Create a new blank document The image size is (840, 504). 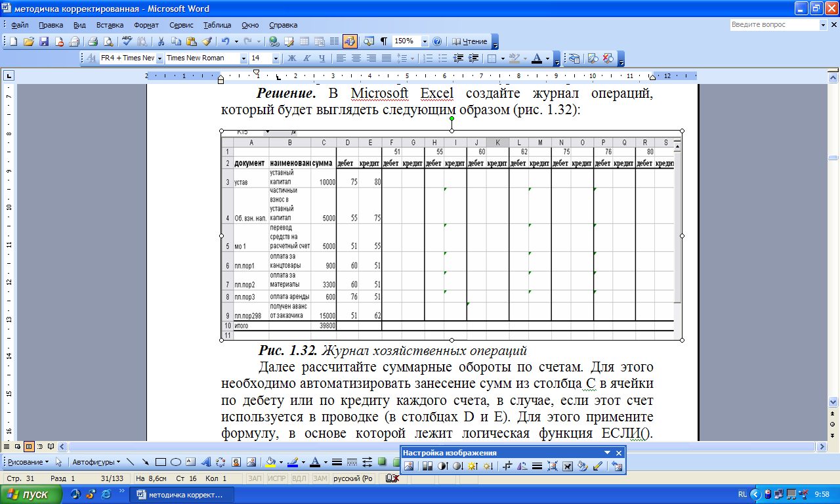(13, 41)
